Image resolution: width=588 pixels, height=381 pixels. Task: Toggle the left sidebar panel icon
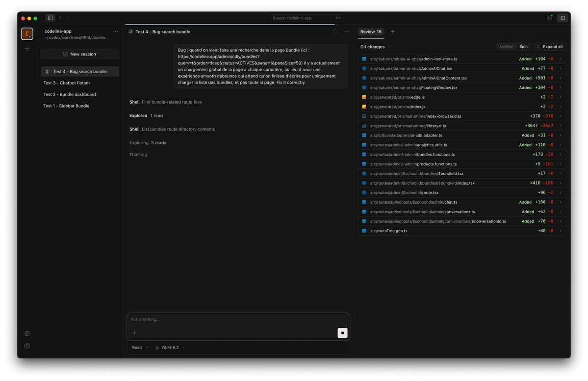click(x=50, y=18)
